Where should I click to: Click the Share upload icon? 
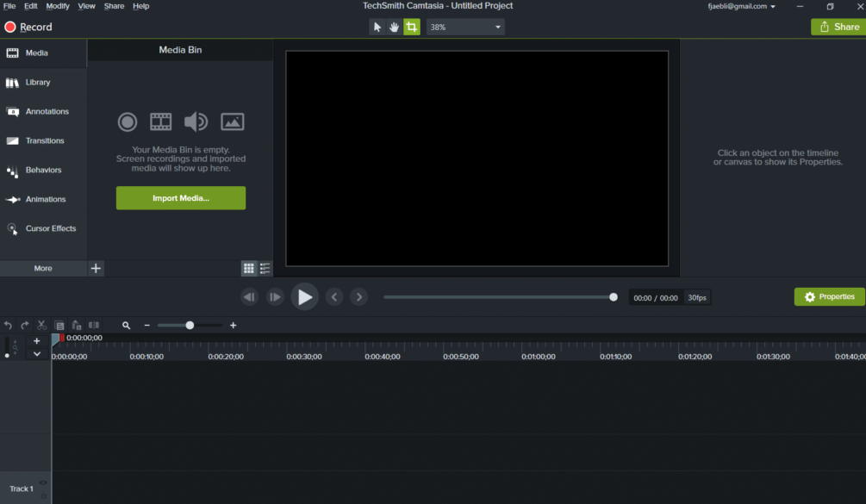pos(825,27)
